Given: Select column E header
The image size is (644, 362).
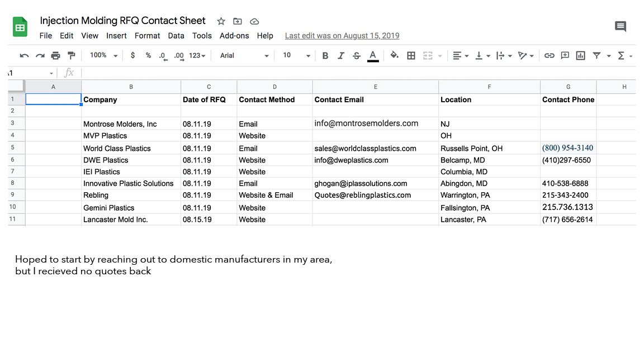Looking at the screenshot, I should [x=376, y=87].
